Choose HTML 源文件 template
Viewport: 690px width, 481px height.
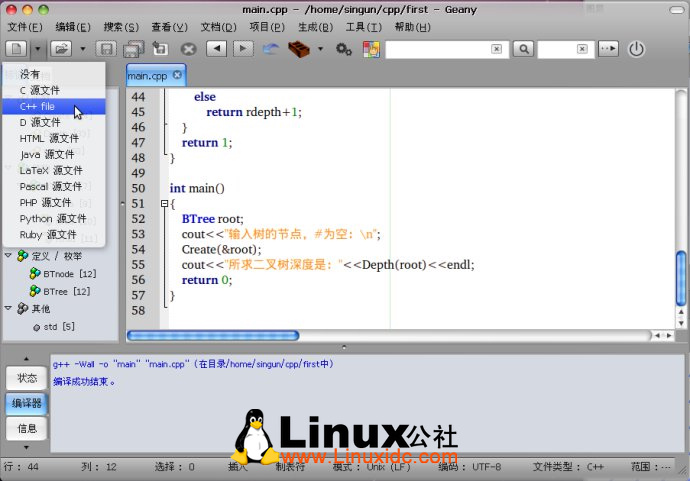point(54,138)
